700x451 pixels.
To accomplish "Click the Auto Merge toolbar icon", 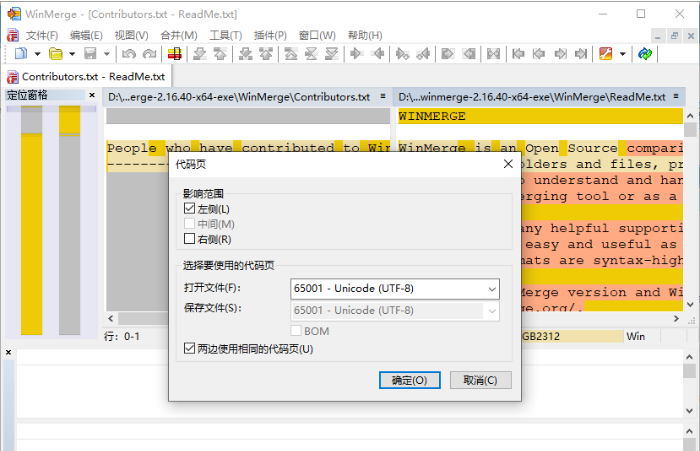I will click(x=493, y=54).
